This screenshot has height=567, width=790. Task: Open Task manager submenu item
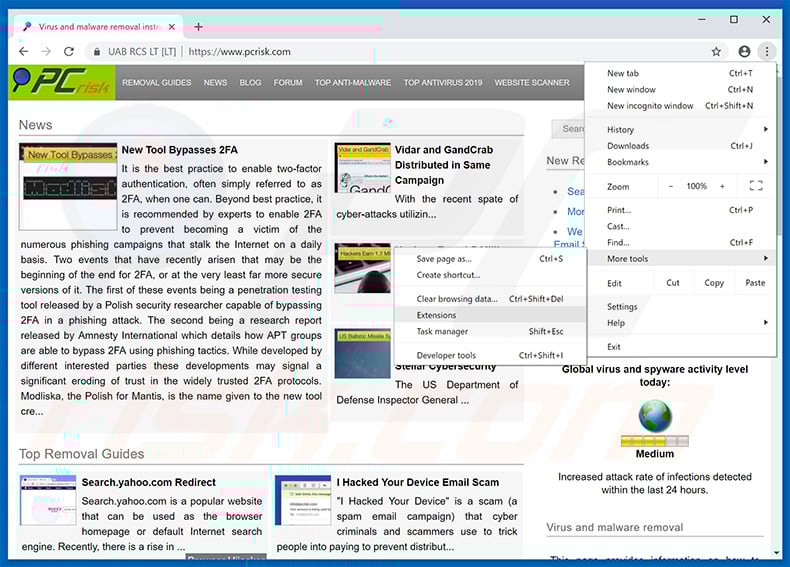click(490, 331)
